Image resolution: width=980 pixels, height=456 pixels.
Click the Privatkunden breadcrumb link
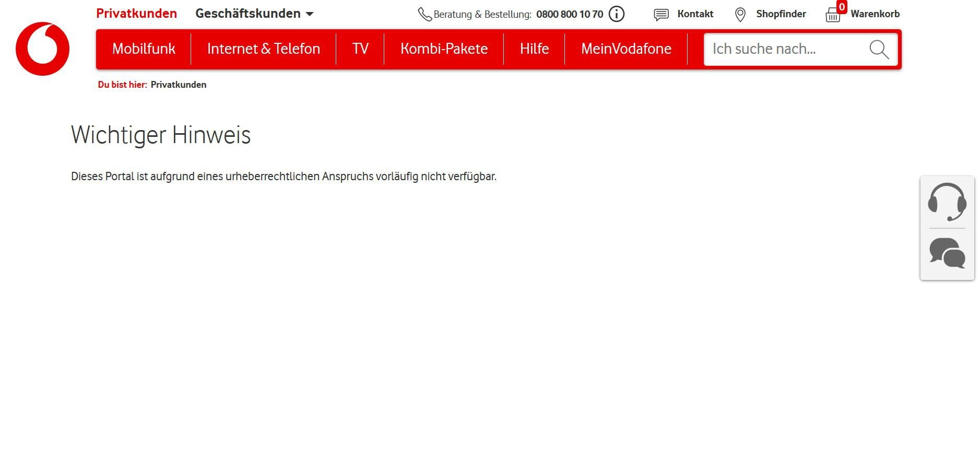click(x=179, y=85)
